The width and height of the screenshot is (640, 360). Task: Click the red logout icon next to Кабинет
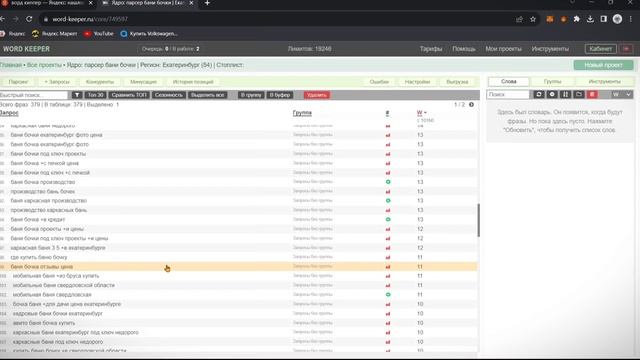click(627, 49)
